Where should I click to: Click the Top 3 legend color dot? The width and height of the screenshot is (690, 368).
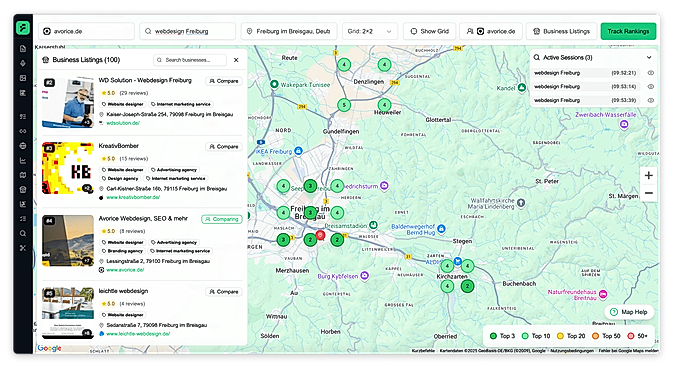(493, 336)
